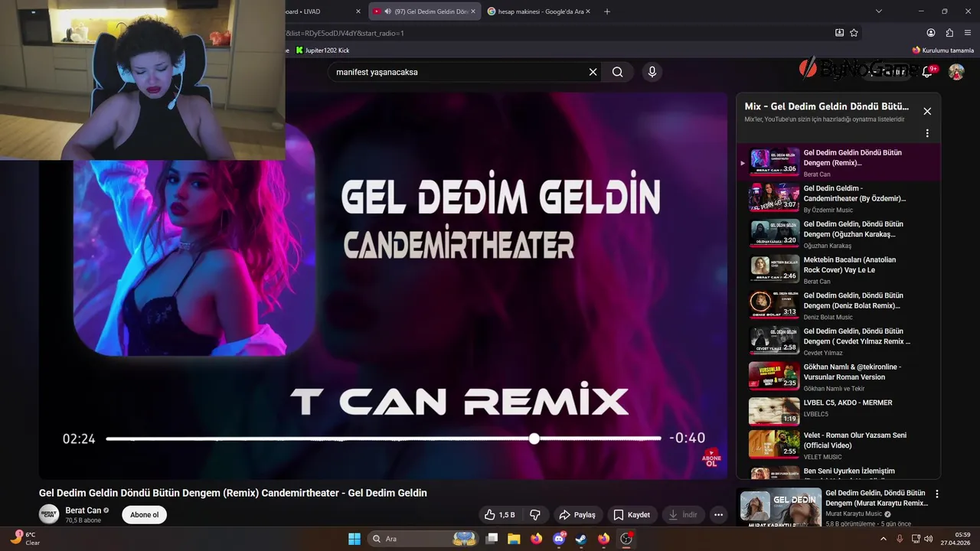980x551 pixels.
Task: Open the Firefox hamburger application menu
Action: [x=969, y=33]
